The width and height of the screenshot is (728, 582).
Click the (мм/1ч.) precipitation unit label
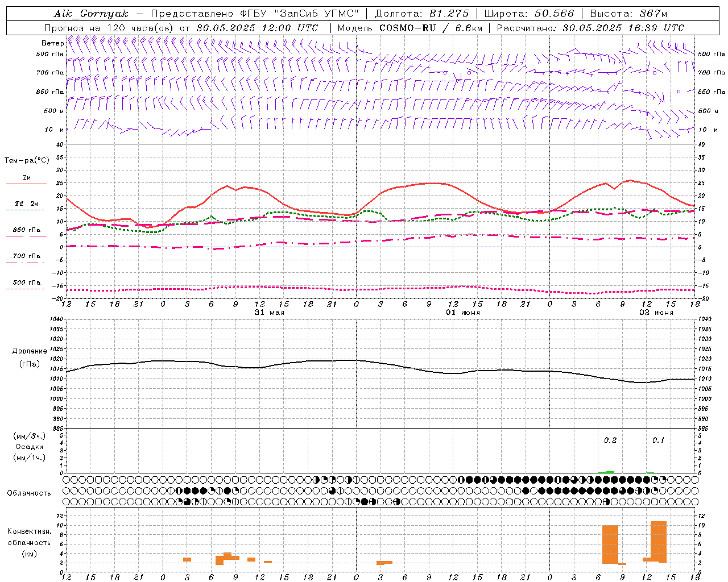[30, 458]
